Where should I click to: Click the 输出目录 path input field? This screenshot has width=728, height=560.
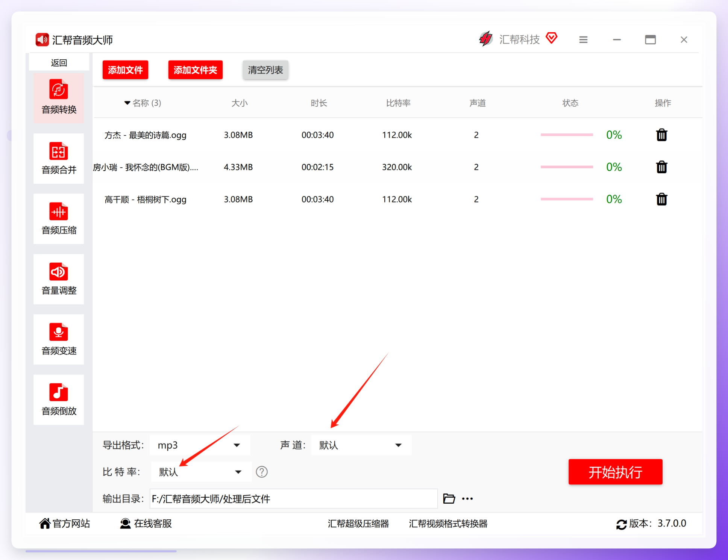tap(293, 499)
